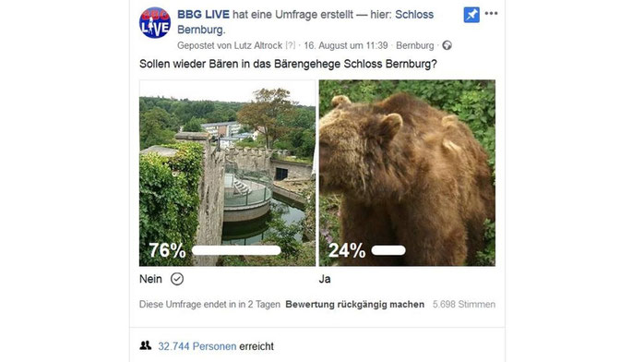Click the blue pin icon
Screen dimensions: 644x362
[471, 15]
